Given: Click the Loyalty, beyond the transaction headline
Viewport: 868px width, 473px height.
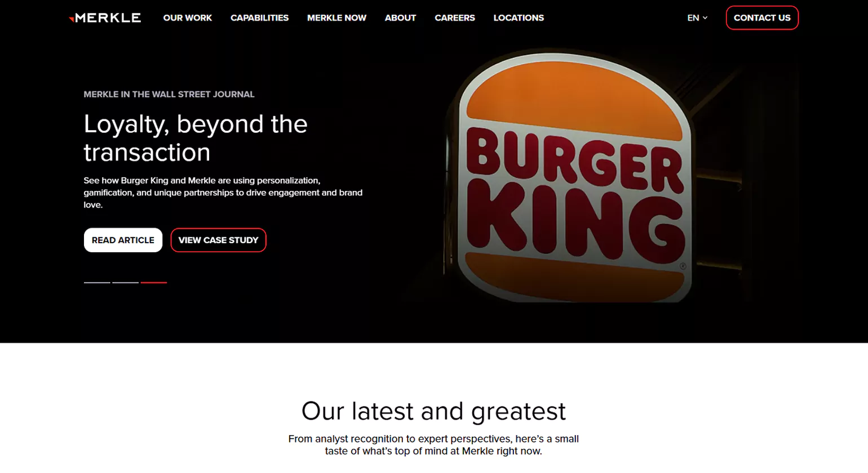Looking at the screenshot, I should (x=196, y=138).
